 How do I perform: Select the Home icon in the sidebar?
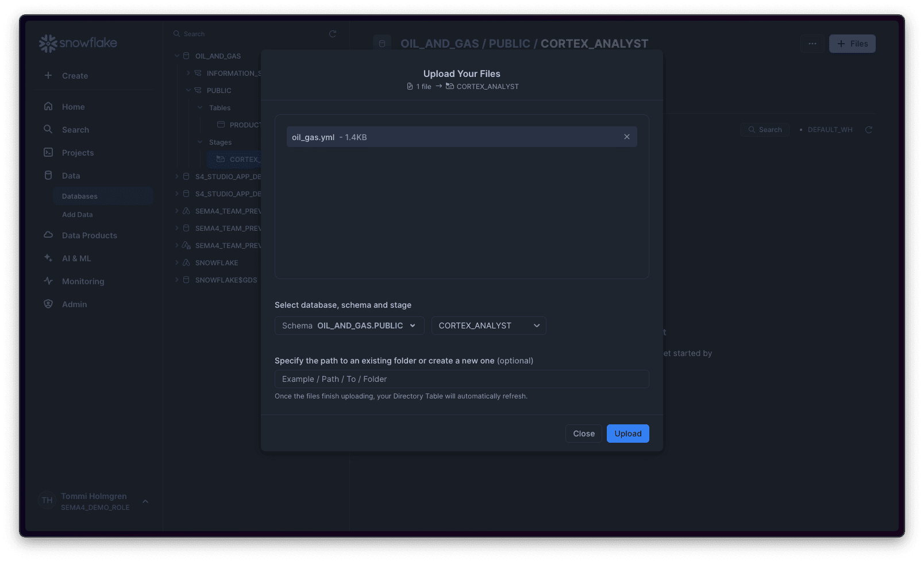tap(48, 106)
